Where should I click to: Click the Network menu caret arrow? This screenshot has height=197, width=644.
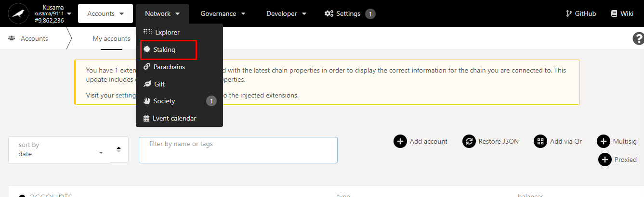tap(178, 14)
